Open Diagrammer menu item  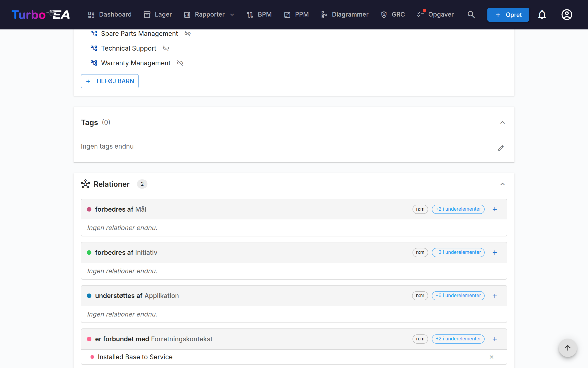pos(345,14)
